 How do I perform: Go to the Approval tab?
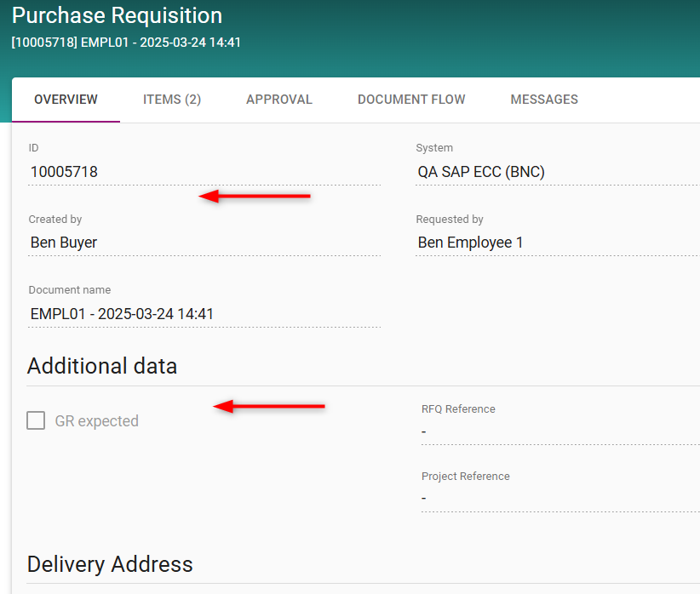279,100
